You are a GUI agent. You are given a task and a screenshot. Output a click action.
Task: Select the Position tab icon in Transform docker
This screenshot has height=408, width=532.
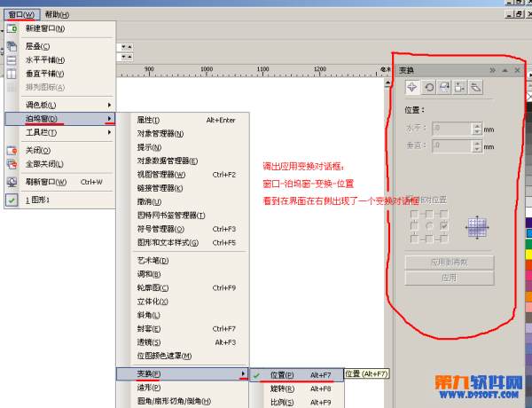(x=412, y=87)
